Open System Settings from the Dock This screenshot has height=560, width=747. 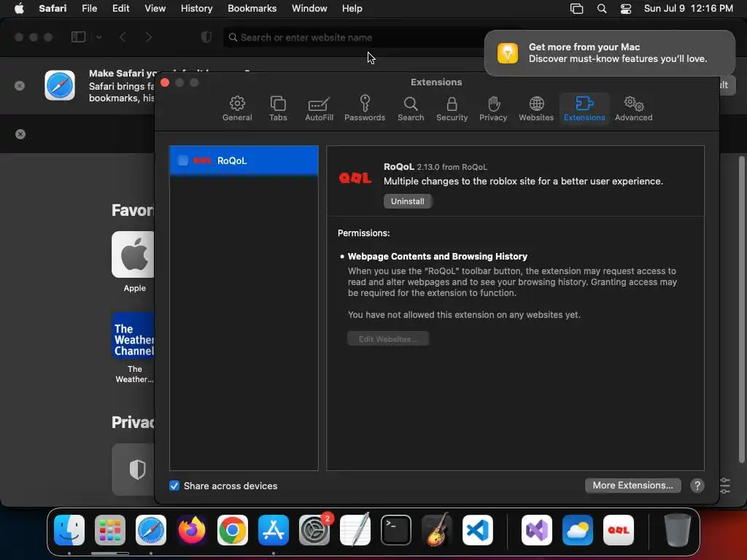314,529
